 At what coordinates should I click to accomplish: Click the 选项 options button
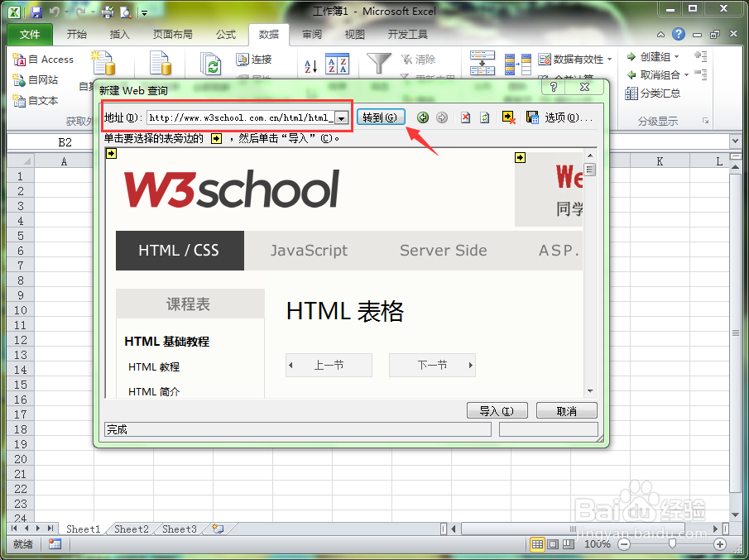click(x=569, y=117)
